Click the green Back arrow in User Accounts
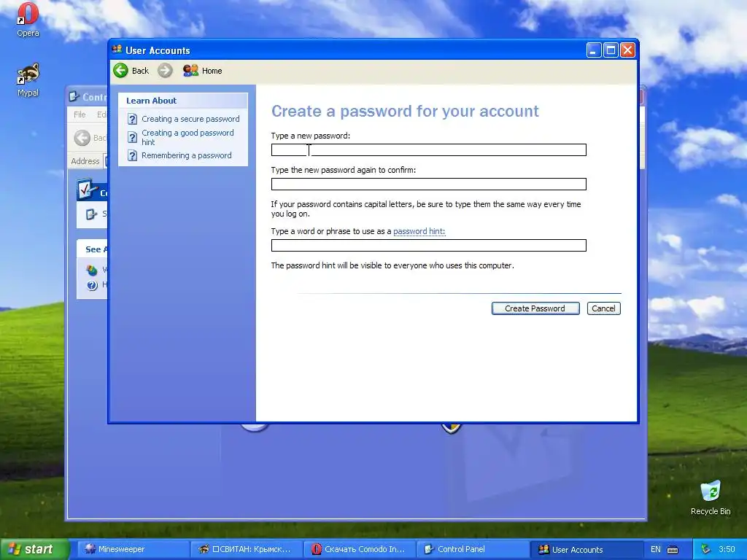 120,71
